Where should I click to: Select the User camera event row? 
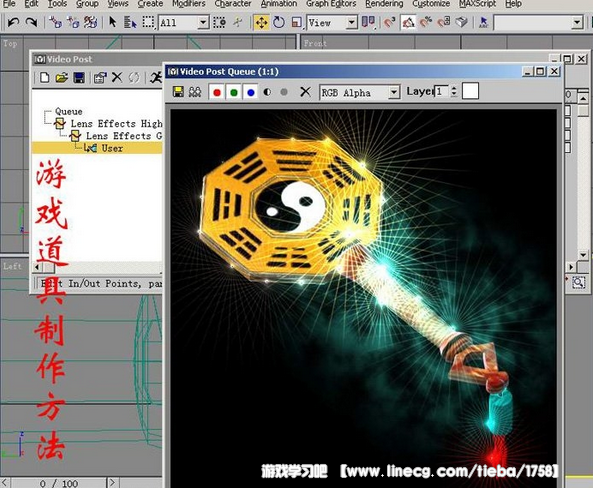click(97, 148)
